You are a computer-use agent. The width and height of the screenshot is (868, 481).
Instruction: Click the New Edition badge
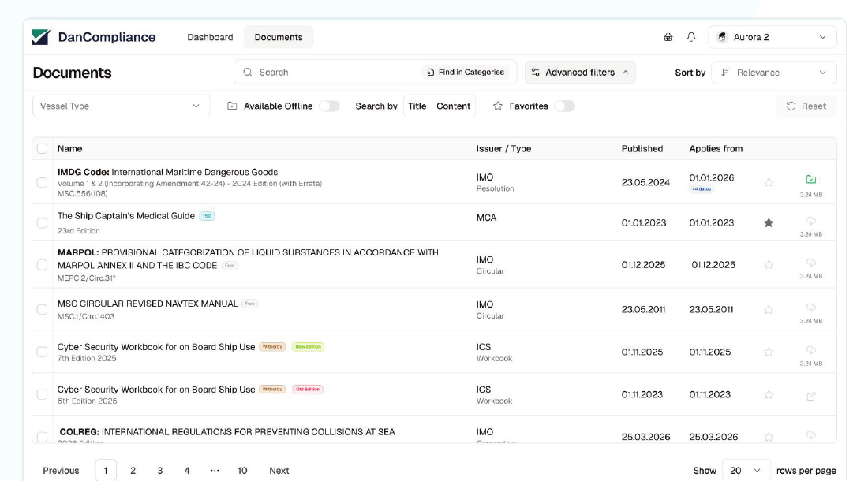point(308,347)
